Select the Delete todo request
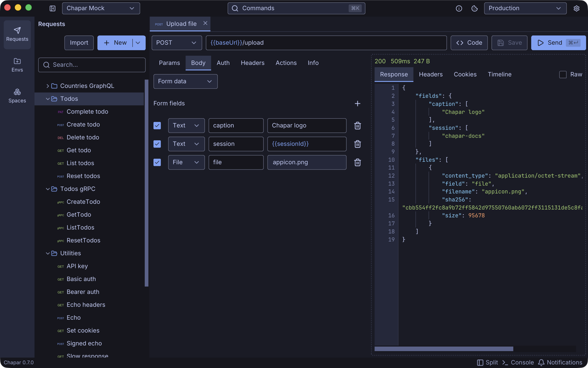588x368 pixels. coord(89,137)
